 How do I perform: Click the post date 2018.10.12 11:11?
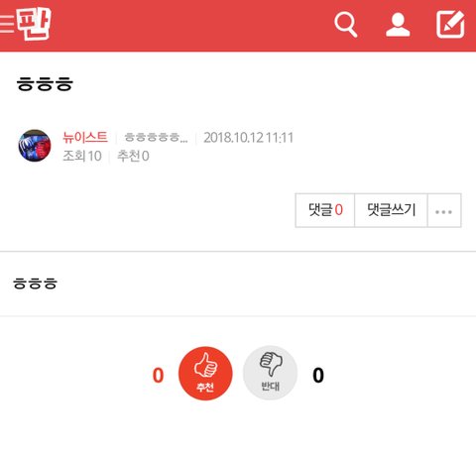(248, 138)
